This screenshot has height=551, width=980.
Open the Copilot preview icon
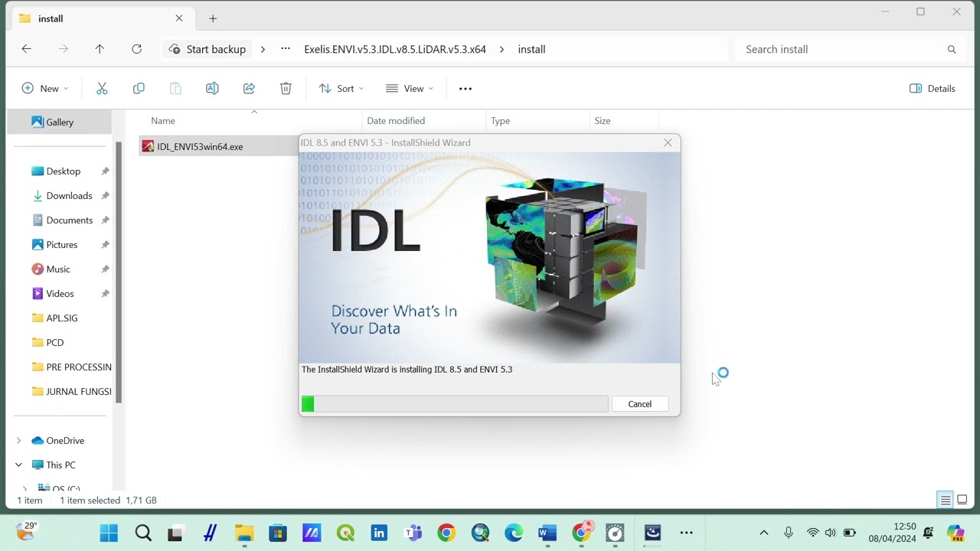click(955, 533)
